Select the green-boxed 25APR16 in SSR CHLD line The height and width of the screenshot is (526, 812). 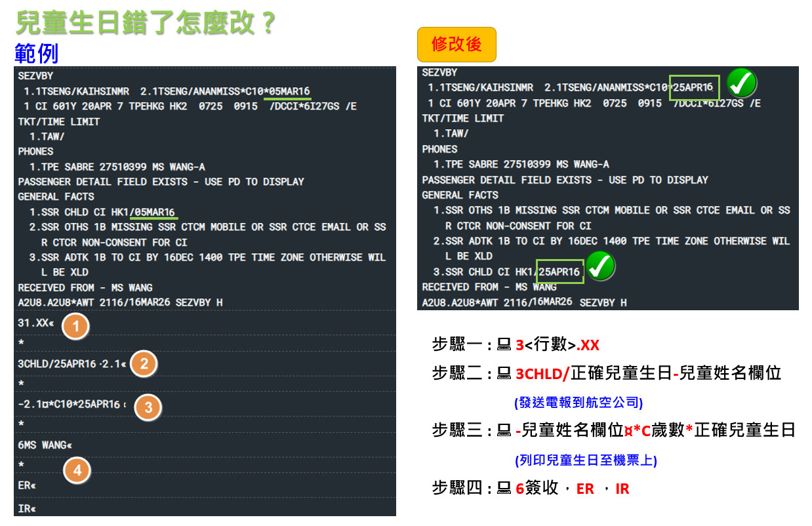click(559, 272)
